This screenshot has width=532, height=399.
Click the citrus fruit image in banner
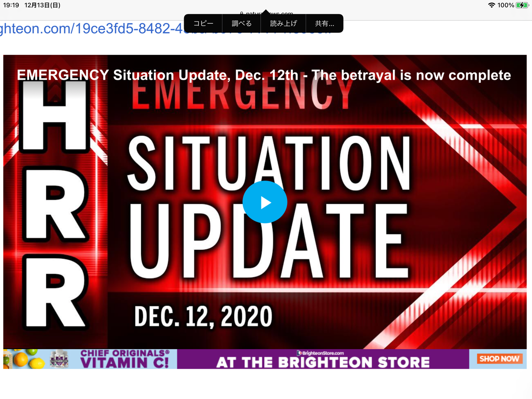click(x=24, y=359)
